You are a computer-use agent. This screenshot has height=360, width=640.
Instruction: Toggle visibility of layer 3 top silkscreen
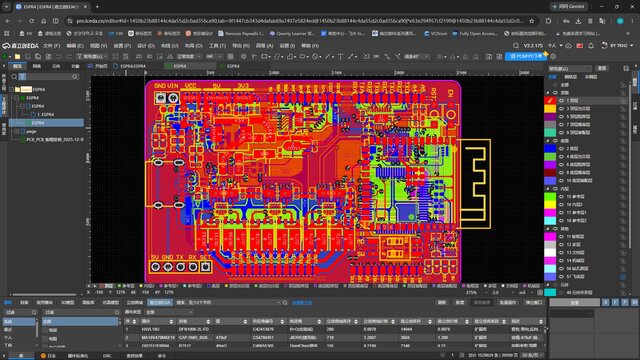tap(561, 109)
